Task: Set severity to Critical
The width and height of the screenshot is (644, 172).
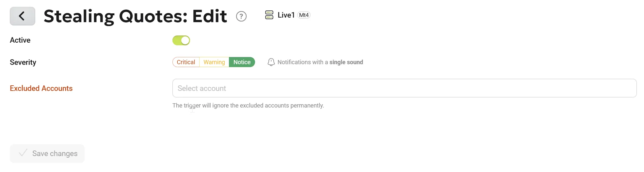Action: [186, 62]
